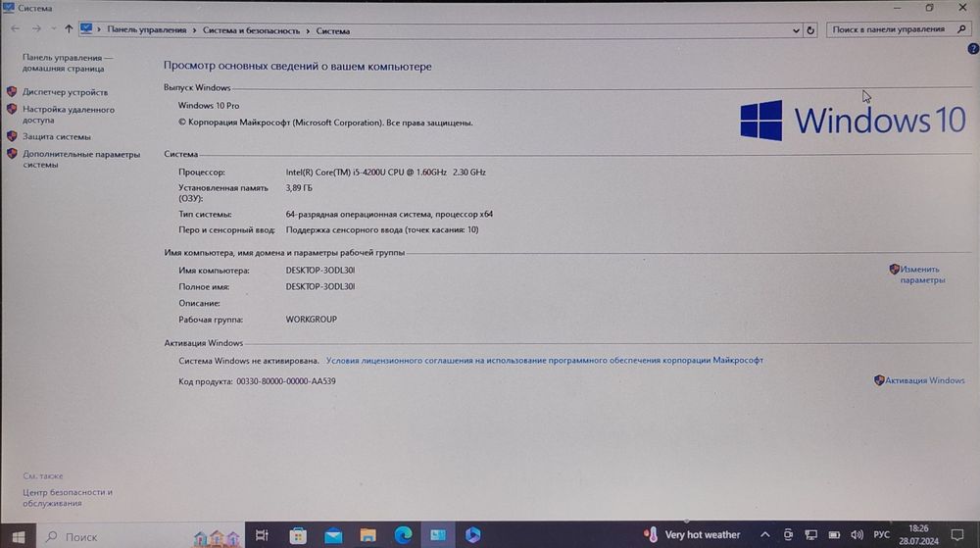Click 'Активация Windows' link
980x548 pixels.
click(924, 380)
